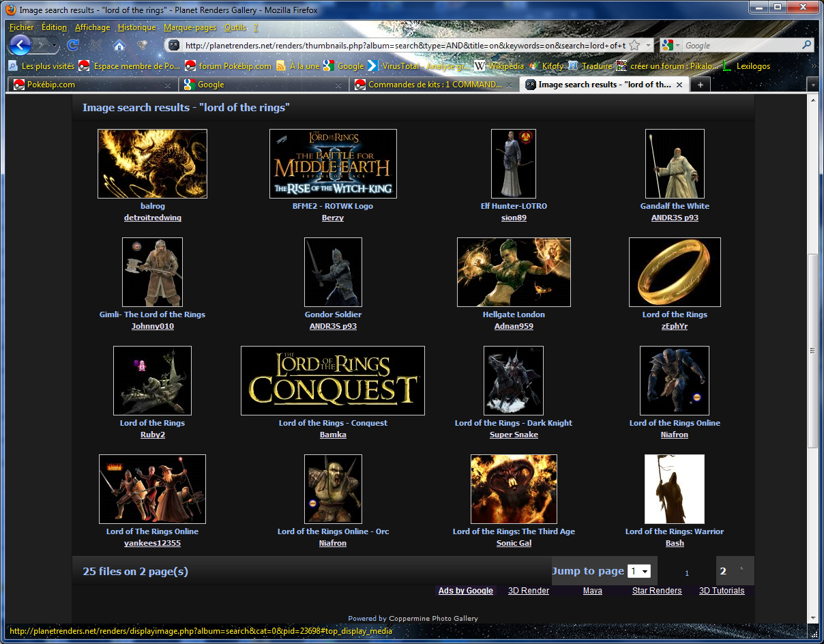
Task: Open the balrog thumbnail
Action: pos(152,164)
